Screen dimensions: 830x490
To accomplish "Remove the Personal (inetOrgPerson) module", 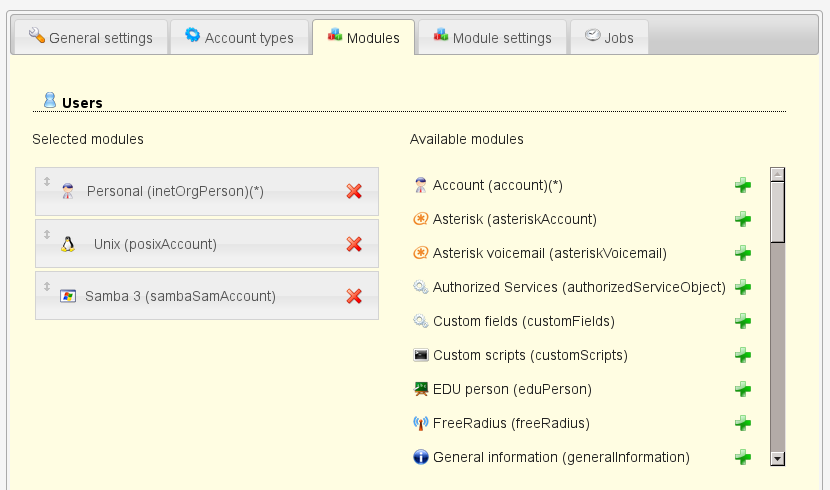I will coord(353,191).
